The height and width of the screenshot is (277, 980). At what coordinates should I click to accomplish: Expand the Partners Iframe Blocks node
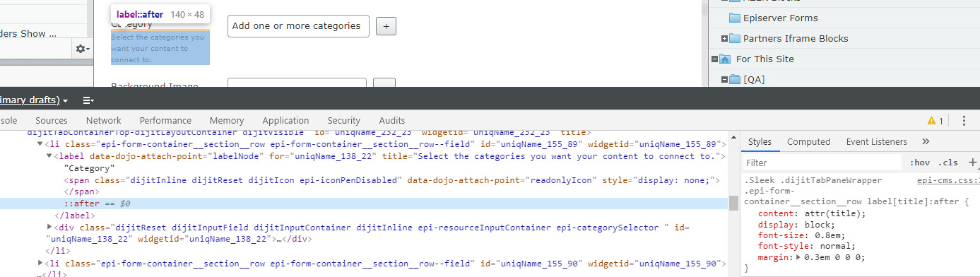tap(724, 38)
